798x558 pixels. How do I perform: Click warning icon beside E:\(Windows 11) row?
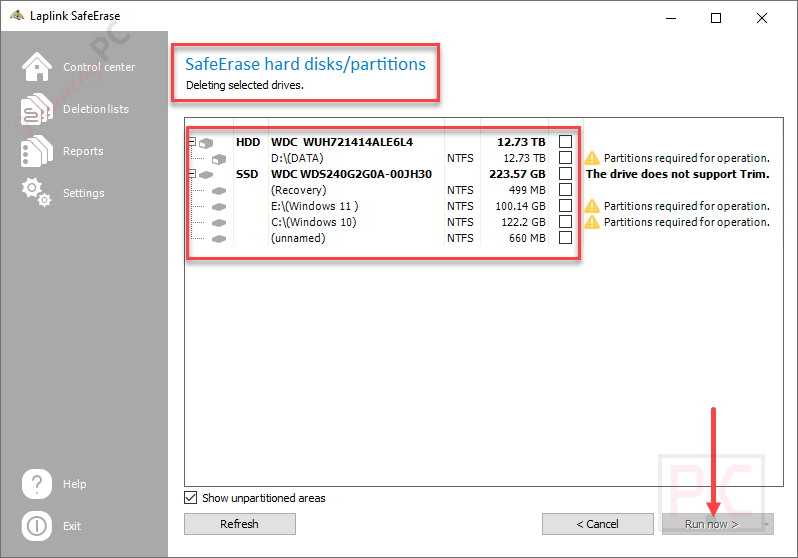tap(592, 206)
